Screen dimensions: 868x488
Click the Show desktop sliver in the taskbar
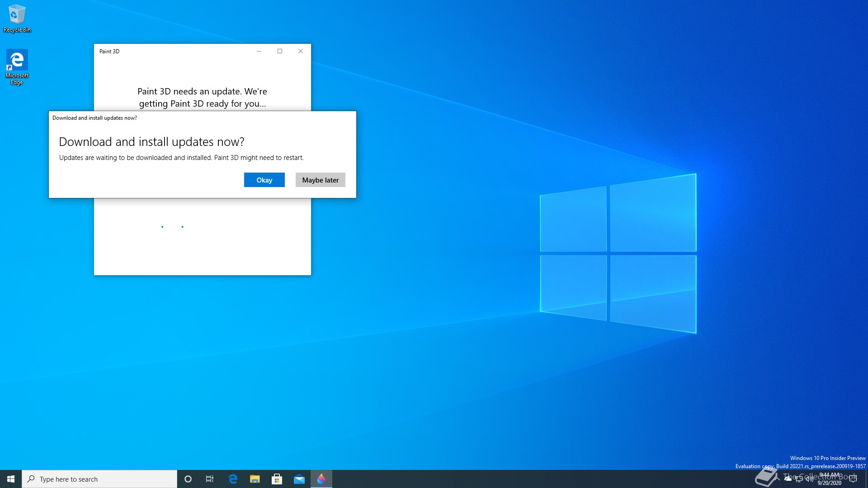coord(866,479)
